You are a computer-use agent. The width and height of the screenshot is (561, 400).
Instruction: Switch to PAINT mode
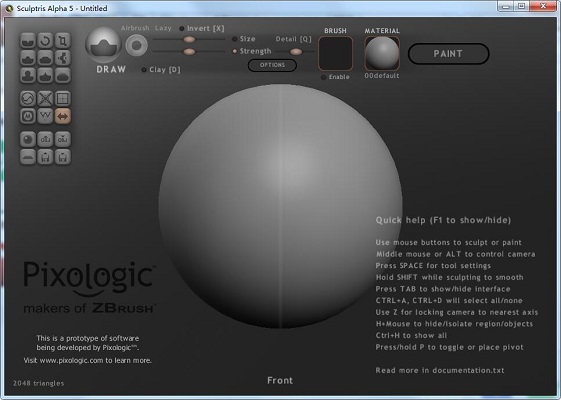[448, 54]
